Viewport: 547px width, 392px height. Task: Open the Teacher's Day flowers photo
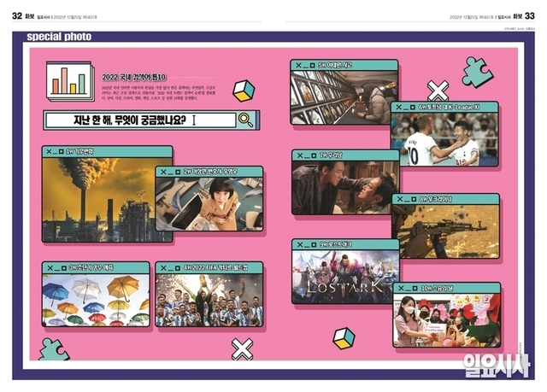coord(447,320)
